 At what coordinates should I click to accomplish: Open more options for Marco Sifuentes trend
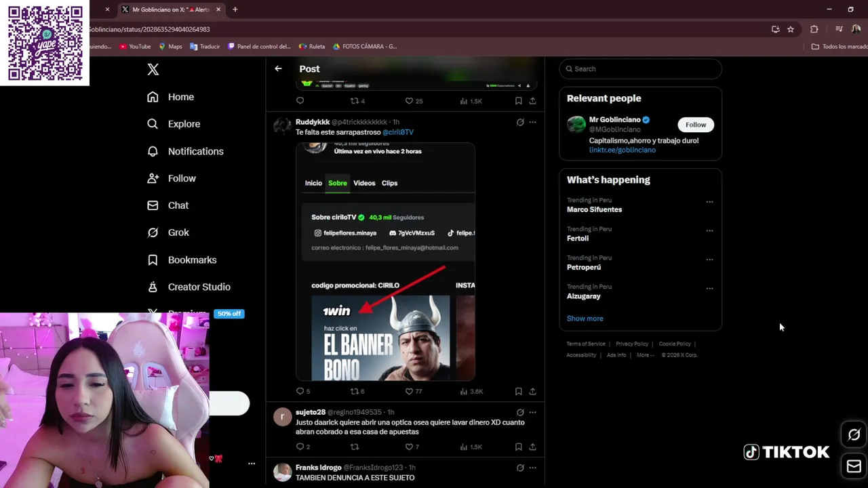[x=709, y=202]
